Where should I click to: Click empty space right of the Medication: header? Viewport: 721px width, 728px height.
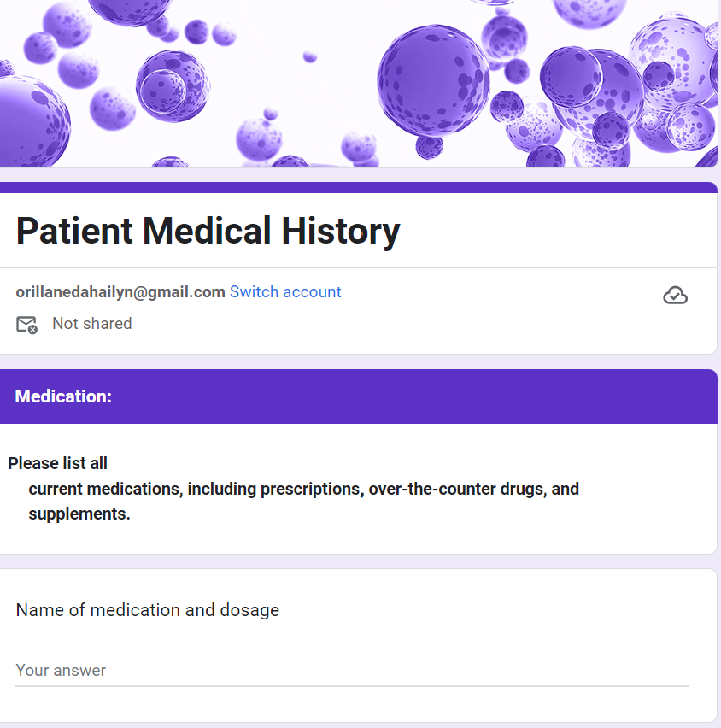tap(427, 396)
